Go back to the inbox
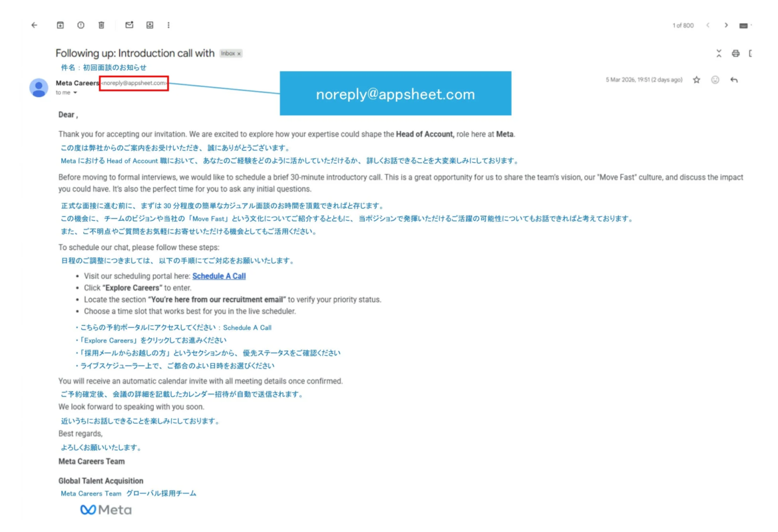 pos(34,25)
